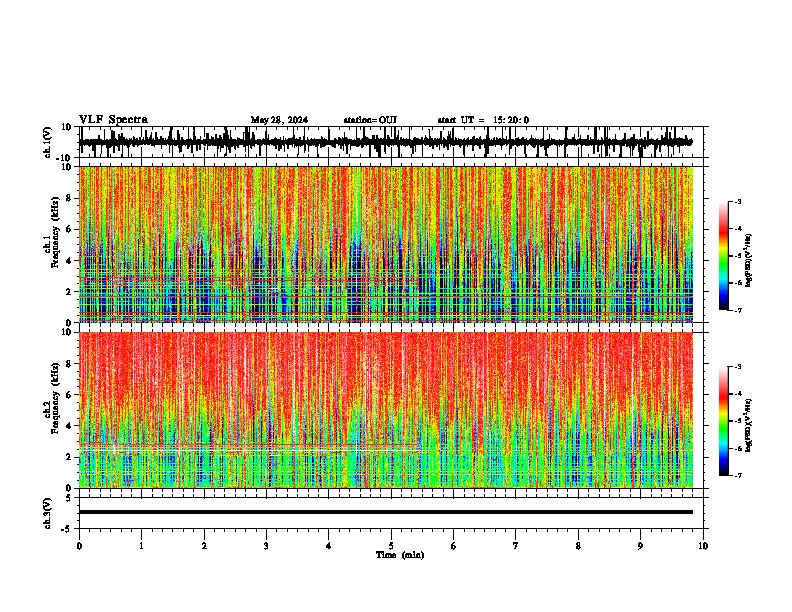Click the "station=OUI" header label
The image size is (792, 612).
coord(370,120)
